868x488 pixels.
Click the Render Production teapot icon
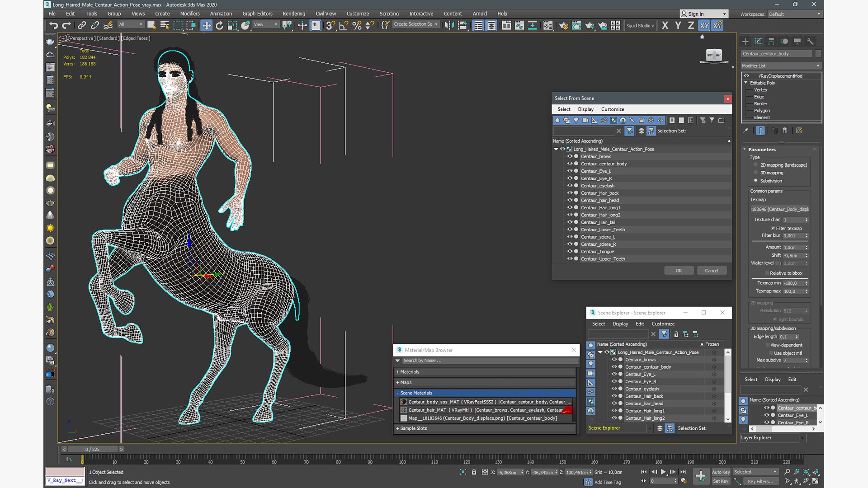pos(590,25)
